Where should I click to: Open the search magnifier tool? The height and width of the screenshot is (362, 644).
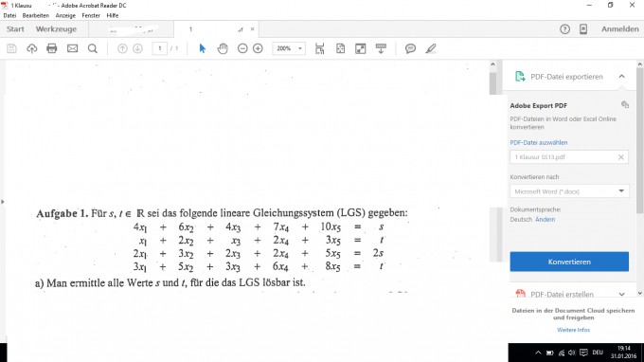93,48
